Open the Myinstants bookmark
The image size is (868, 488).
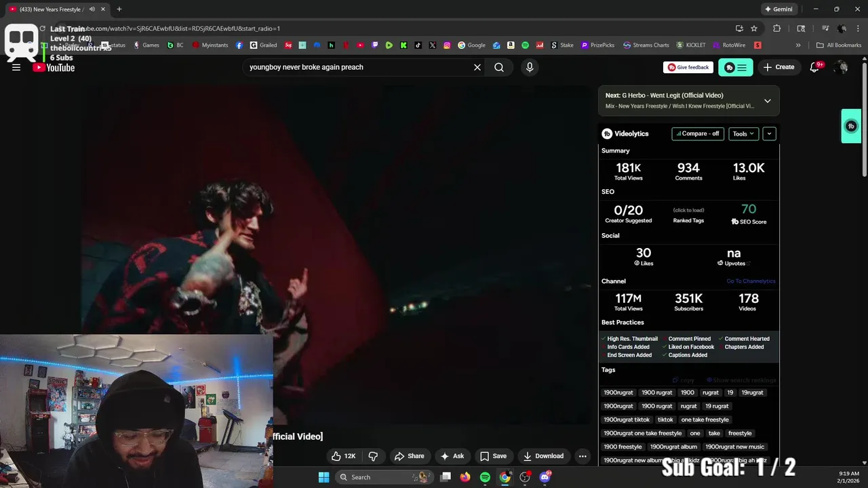tap(210, 45)
